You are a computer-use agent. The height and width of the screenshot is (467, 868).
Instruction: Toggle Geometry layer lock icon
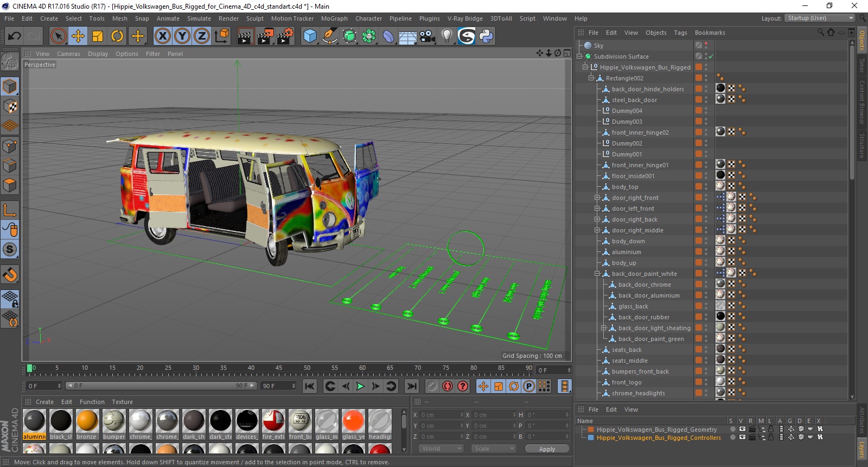pos(770,429)
